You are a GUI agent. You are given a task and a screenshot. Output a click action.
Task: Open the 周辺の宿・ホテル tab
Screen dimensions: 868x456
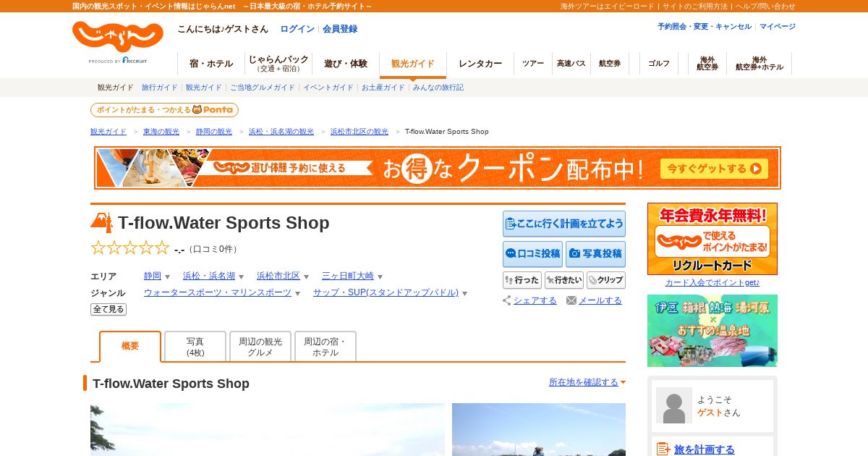click(325, 347)
